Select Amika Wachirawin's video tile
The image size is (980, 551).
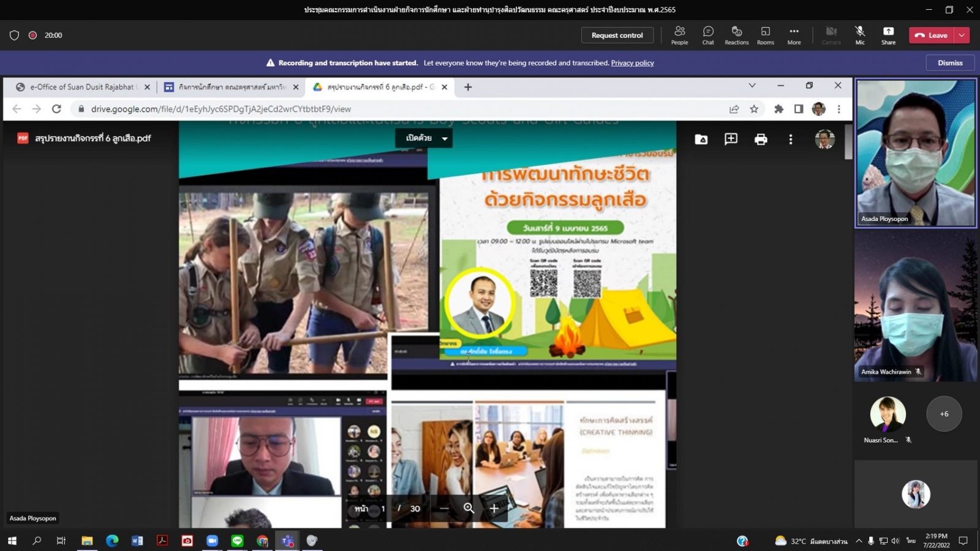coord(915,306)
